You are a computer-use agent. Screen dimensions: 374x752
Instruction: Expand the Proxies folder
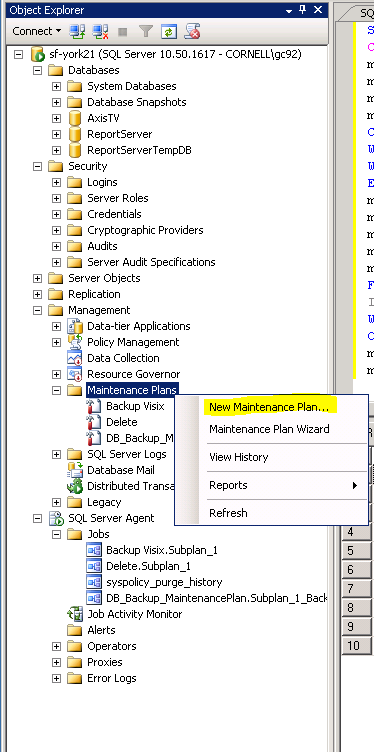click(57, 662)
